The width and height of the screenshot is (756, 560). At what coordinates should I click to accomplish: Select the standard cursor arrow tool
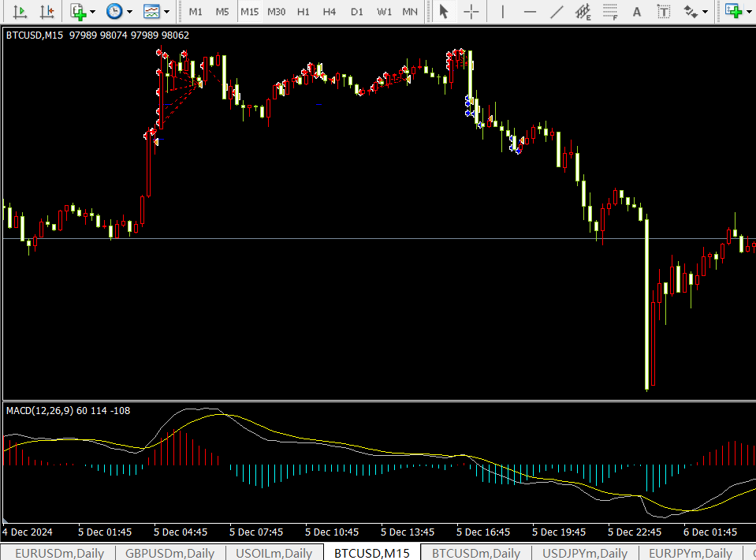pyautogui.click(x=444, y=11)
